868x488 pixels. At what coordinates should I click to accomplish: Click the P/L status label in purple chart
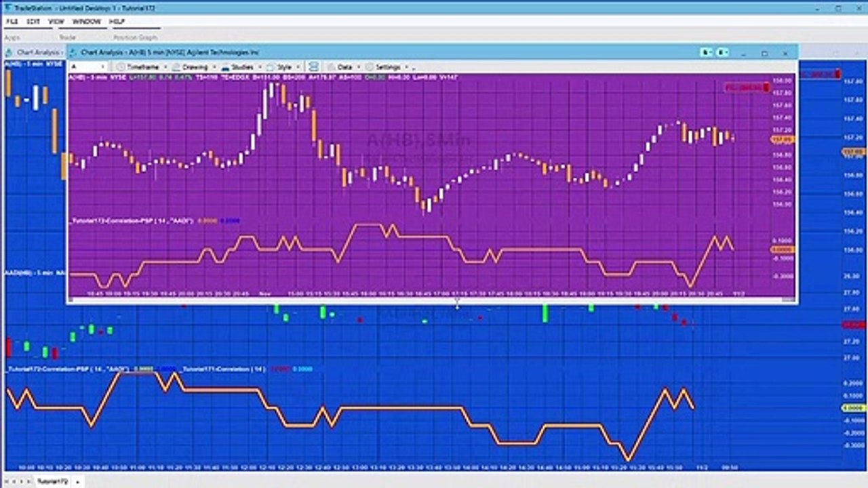[747, 87]
